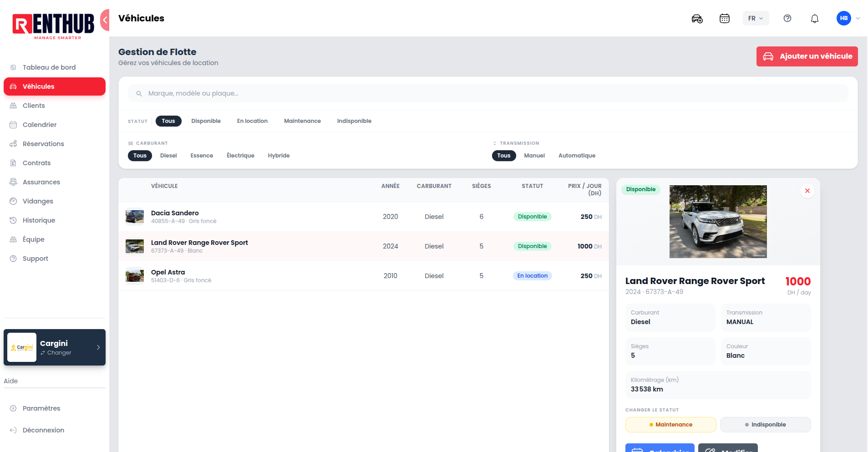Focus the Marque, modèle ou plaque search field
Viewport: 868px width, 452px height.
[488, 93]
